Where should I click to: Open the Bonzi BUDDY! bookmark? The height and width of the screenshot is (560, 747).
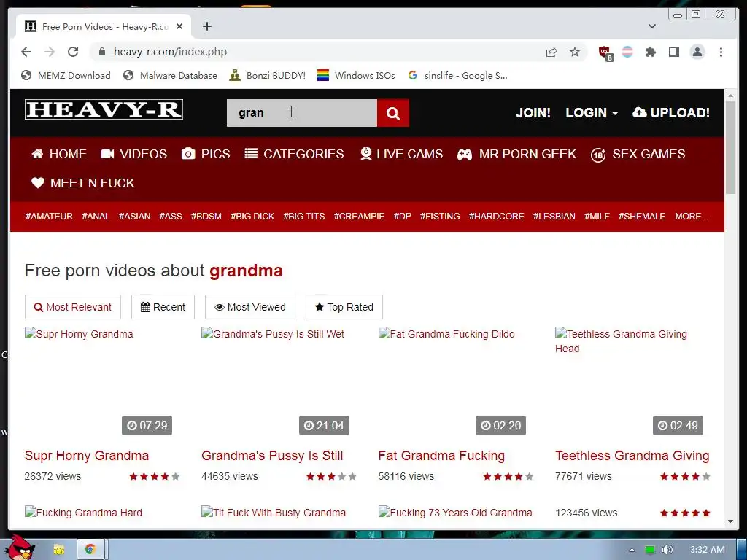pyautogui.click(x=267, y=75)
